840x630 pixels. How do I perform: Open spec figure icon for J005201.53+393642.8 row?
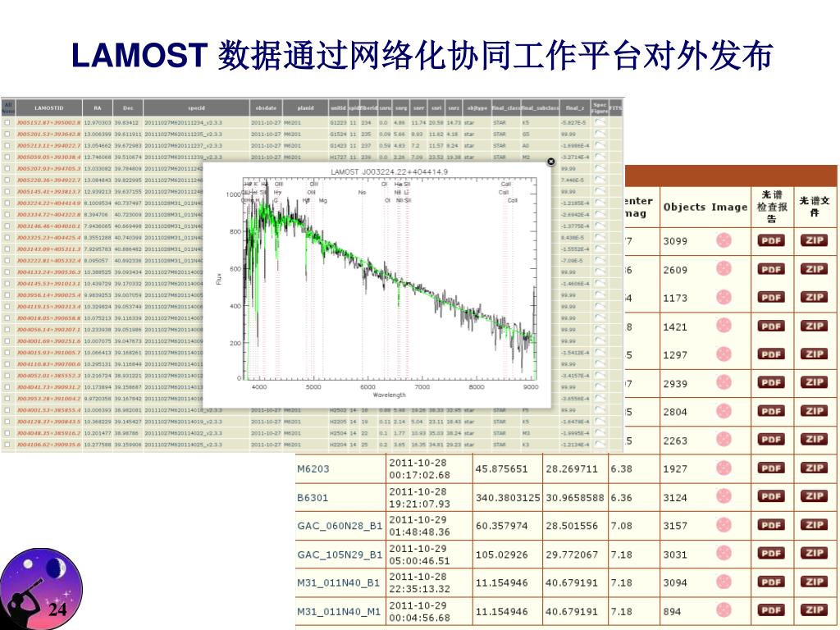[x=600, y=134]
